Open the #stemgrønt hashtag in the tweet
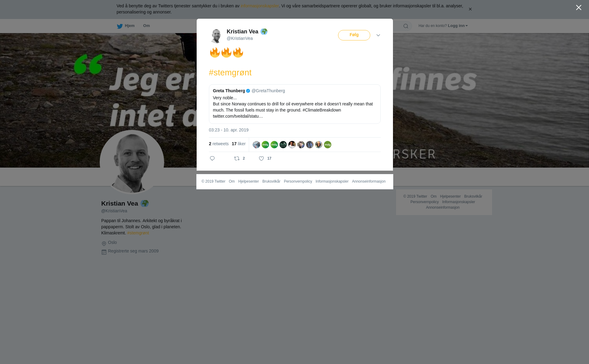Screen dimensions: 589x364 (230, 73)
